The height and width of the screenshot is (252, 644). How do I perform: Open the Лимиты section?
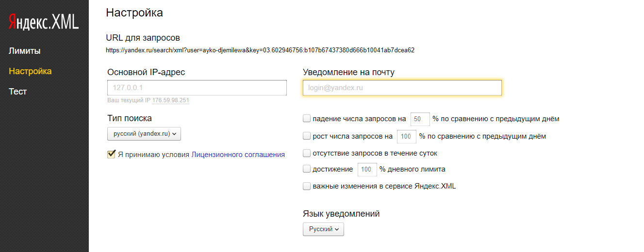[24, 51]
